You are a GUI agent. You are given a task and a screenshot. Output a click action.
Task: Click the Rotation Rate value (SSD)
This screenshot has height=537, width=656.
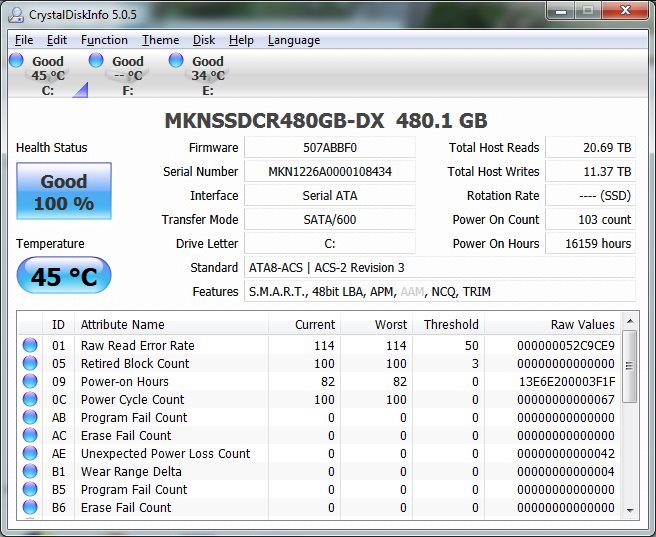[x=590, y=196]
